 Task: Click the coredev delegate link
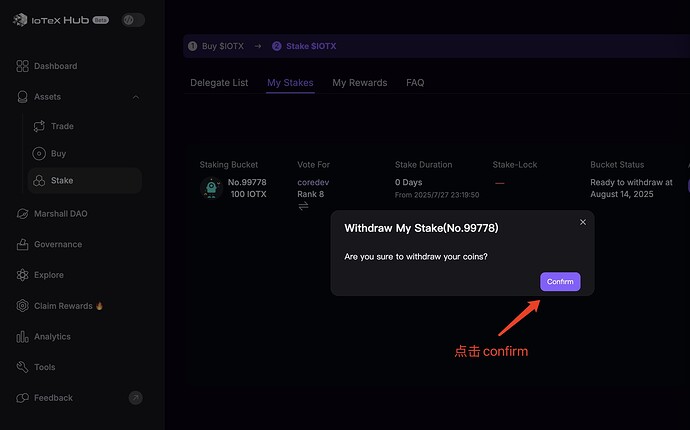(x=313, y=182)
